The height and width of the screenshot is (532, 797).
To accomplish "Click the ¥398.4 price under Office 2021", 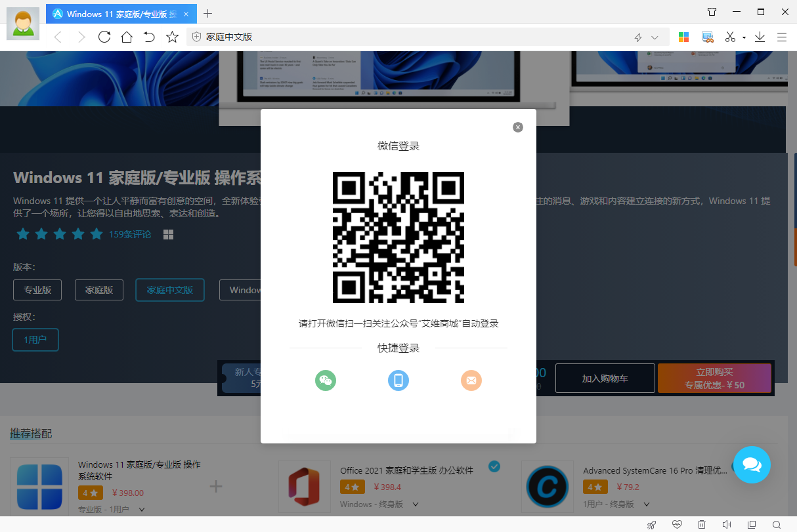I will 387,487.
